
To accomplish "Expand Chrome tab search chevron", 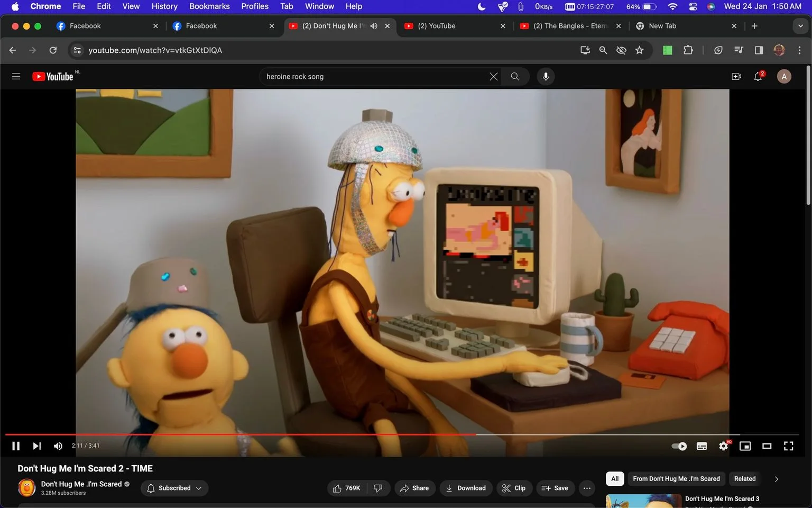I will (x=800, y=26).
